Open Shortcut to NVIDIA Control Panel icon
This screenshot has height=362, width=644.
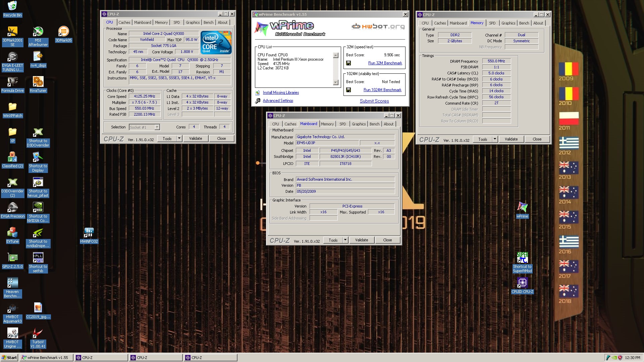[x=38, y=213]
